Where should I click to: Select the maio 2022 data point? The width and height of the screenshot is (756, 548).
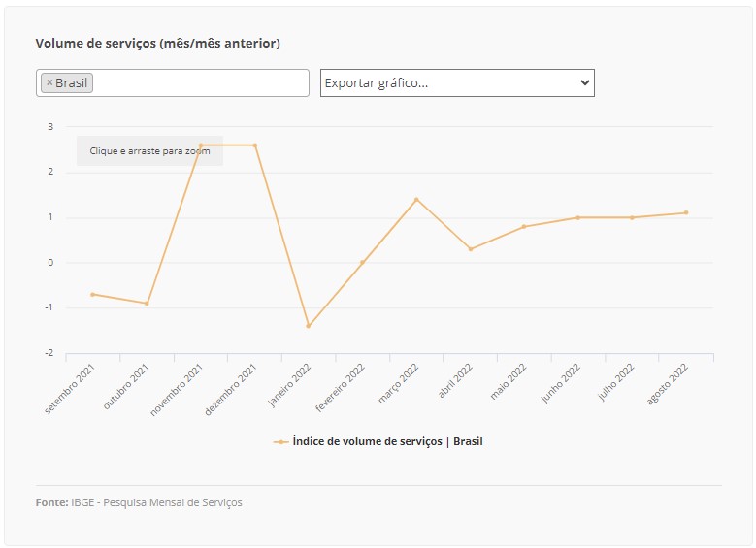[x=524, y=227]
